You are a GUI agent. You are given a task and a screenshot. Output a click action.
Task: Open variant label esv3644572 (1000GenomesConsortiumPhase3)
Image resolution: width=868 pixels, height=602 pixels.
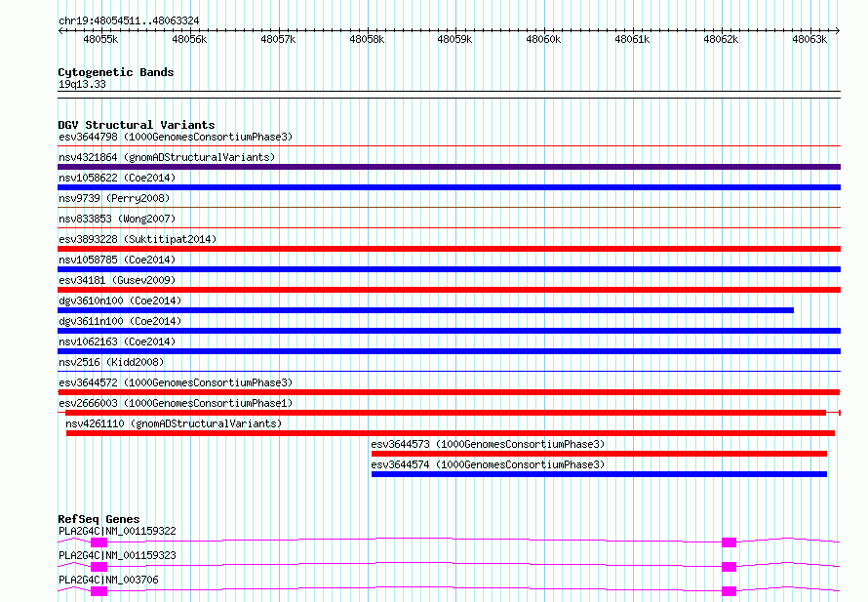coord(176,382)
